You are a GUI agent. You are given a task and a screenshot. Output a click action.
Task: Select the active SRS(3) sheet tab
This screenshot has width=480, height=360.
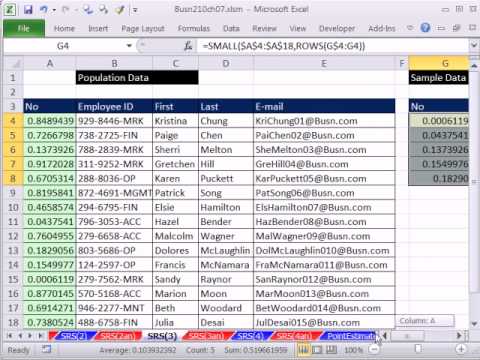click(162, 336)
